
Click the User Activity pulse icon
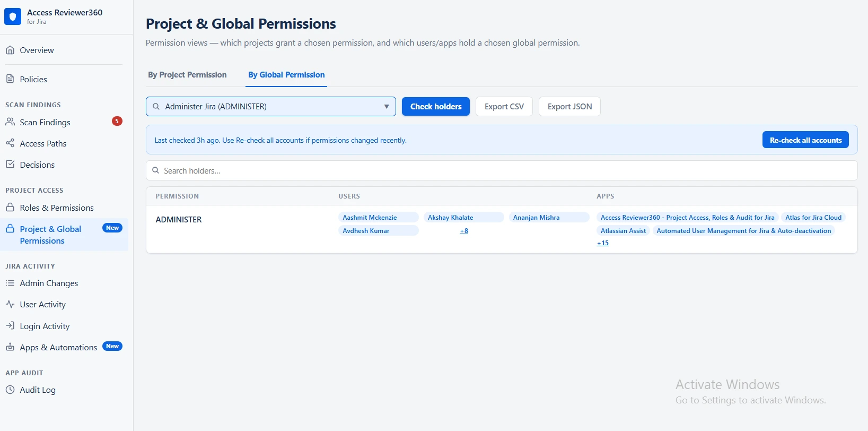[x=10, y=304]
